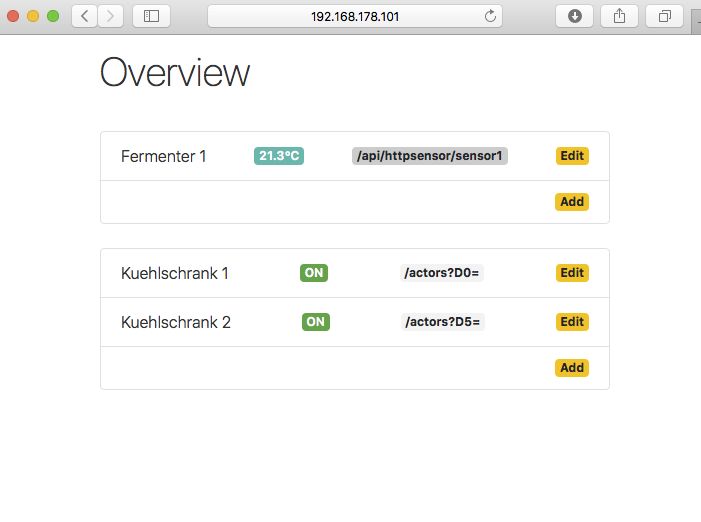The height and width of the screenshot is (522, 701).
Task: Open the /api/httpsensor/sensor1 path label
Action: pyautogui.click(x=430, y=156)
